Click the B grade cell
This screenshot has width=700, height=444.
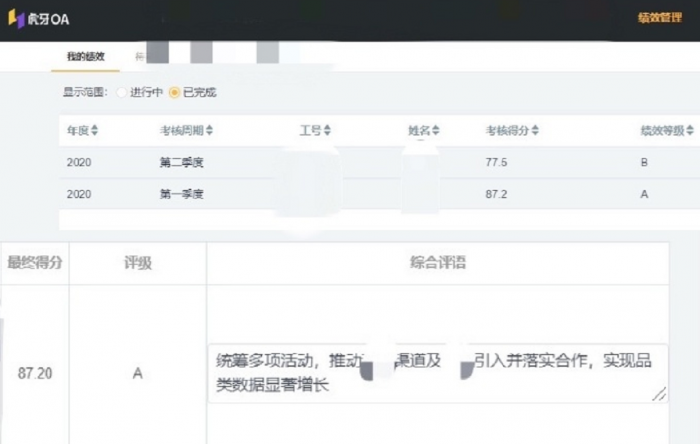click(x=644, y=162)
